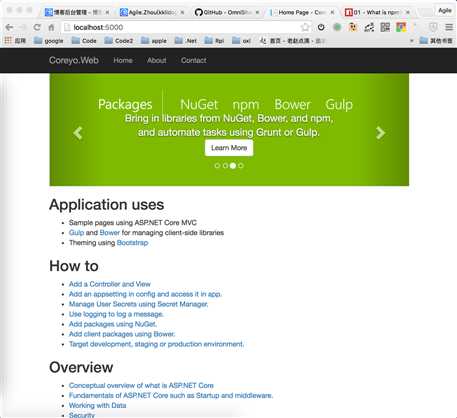Close the Home Page tab
The width and height of the screenshot is (457, 418).
point(332,12)
